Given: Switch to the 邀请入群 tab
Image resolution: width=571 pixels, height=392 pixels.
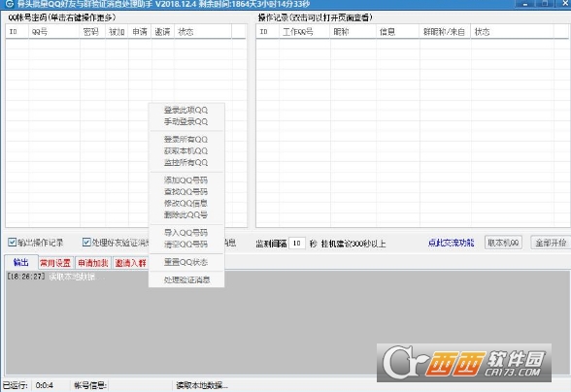Looking at the screenshot, I should 130,263.
